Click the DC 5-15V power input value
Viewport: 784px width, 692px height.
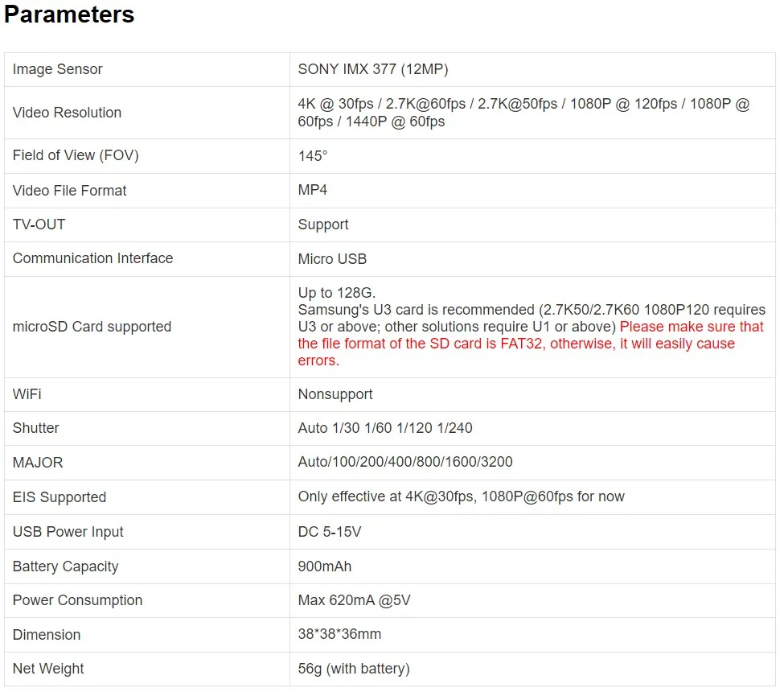tap(330, 532)
